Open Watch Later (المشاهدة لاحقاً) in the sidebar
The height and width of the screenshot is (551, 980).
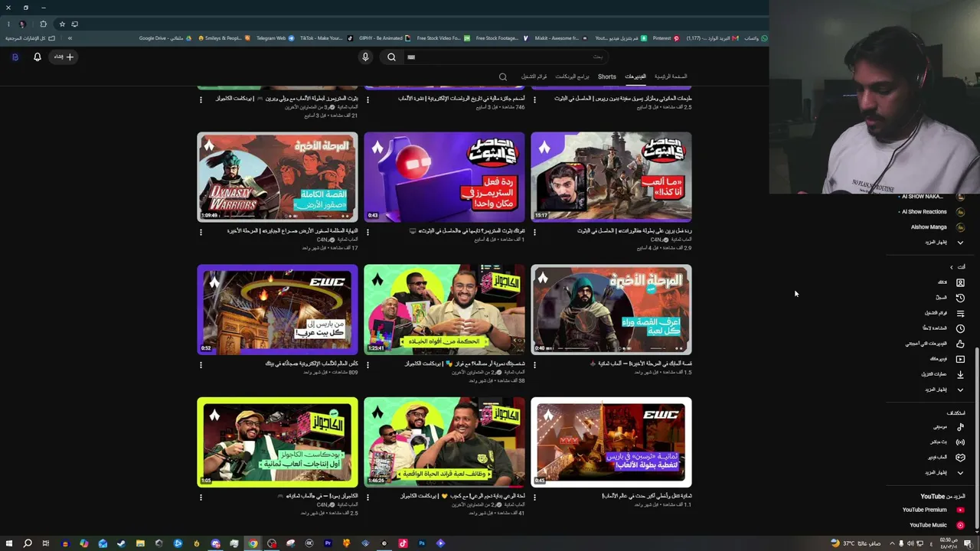tap(943, 328)
